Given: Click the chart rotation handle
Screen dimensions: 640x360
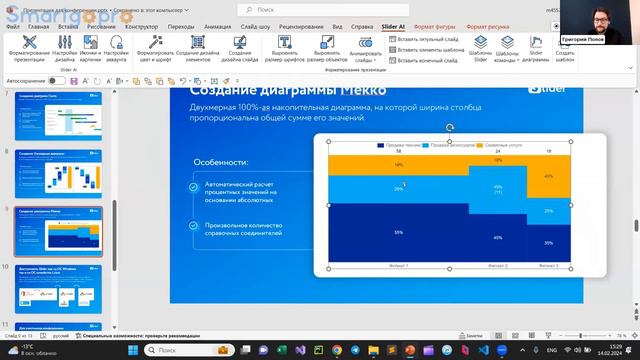Looking at the screenshot, I should click(449, 127).
